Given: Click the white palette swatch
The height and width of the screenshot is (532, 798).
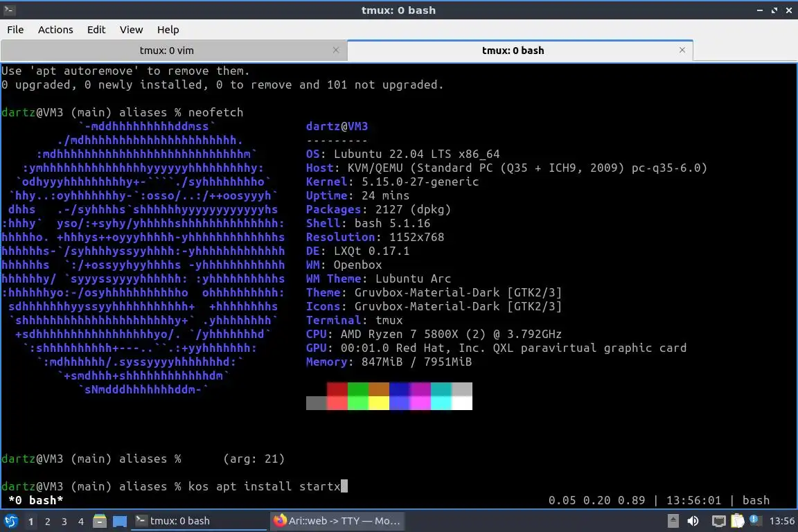Looking at the screenshot, I should tap(461, 403).
